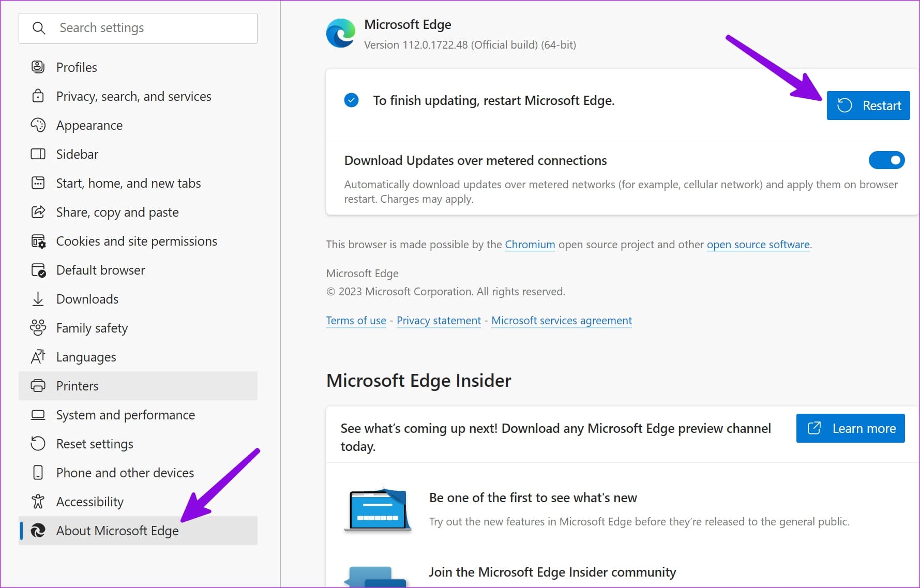Click the Downloads arrow icon
Viewport: 920px width, 588px height.
click(38, 299)
